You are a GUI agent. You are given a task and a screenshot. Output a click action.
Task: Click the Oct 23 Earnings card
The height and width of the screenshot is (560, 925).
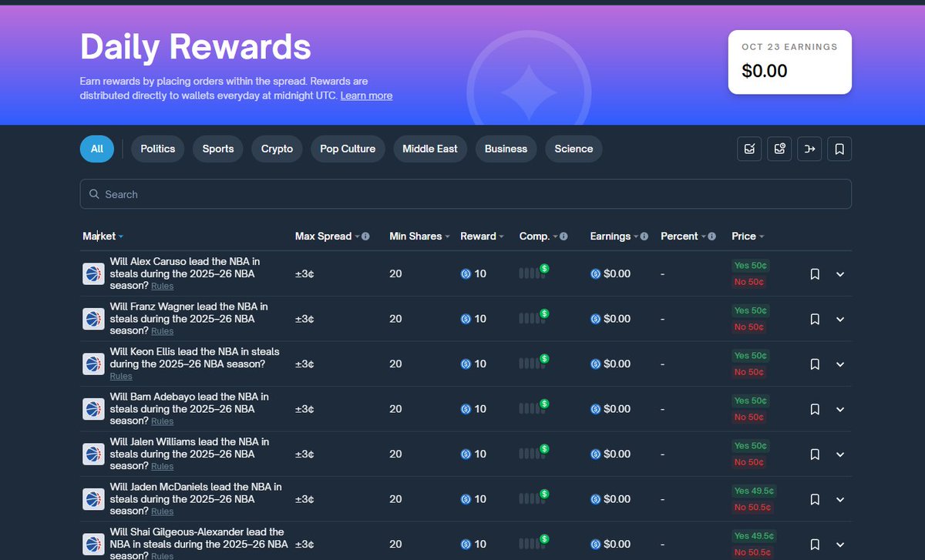(x=790, y=62)
